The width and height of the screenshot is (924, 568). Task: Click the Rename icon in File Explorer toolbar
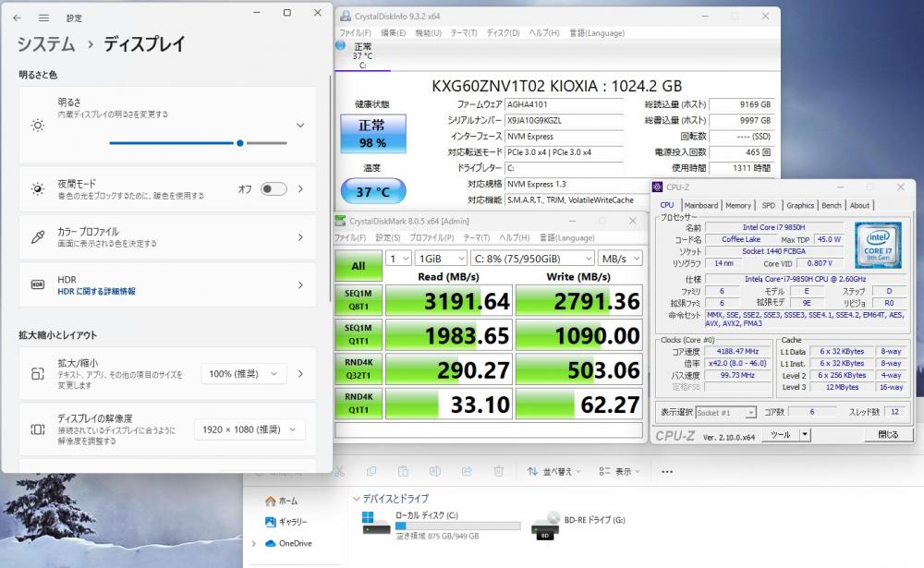(x=435, y=471)
